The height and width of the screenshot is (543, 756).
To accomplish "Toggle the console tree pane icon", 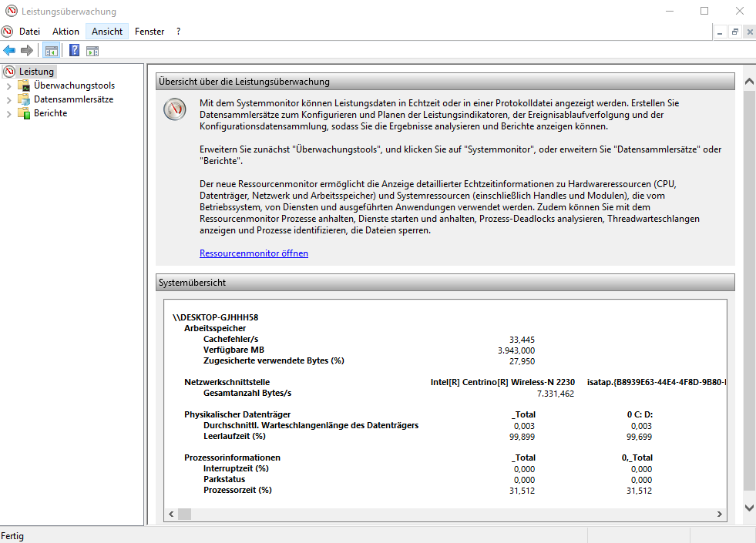I will (x=51, y=51).
